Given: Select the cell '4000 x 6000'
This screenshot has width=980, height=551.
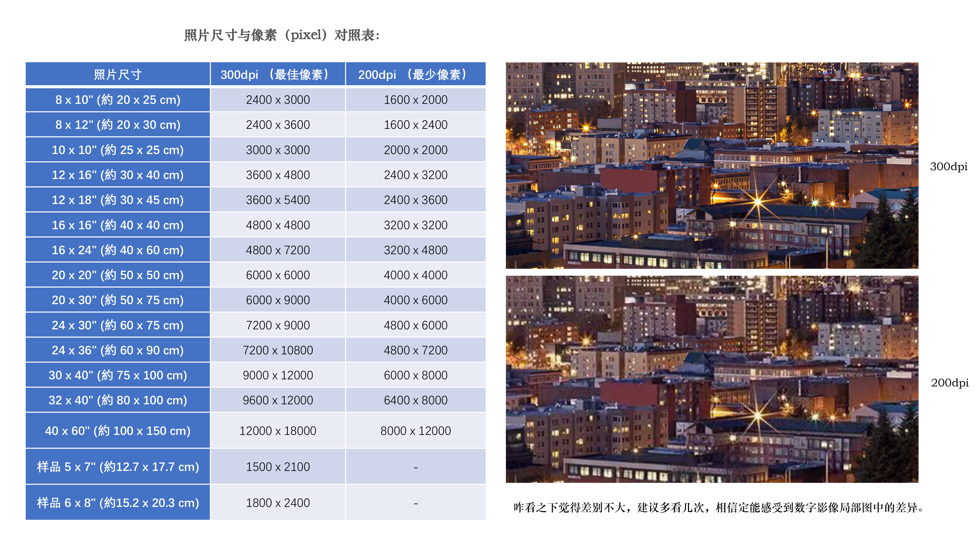Looking at the screenshot, I should (x=416, y=300).
